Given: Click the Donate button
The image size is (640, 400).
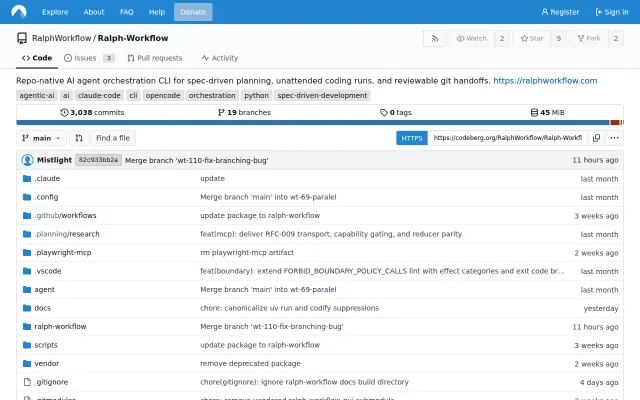Looking at the screenshot, I should point(193,12).
